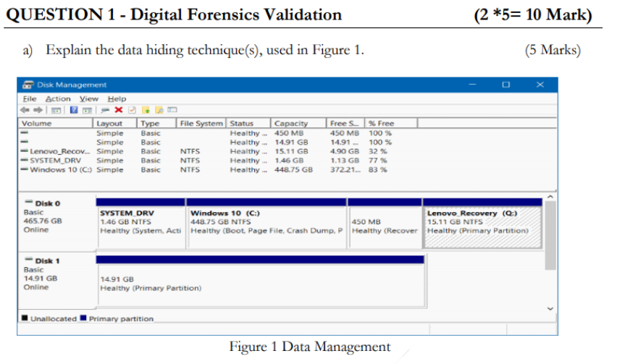Sort by the Free S... column header
633x364 pixels.
click(345, 123)
